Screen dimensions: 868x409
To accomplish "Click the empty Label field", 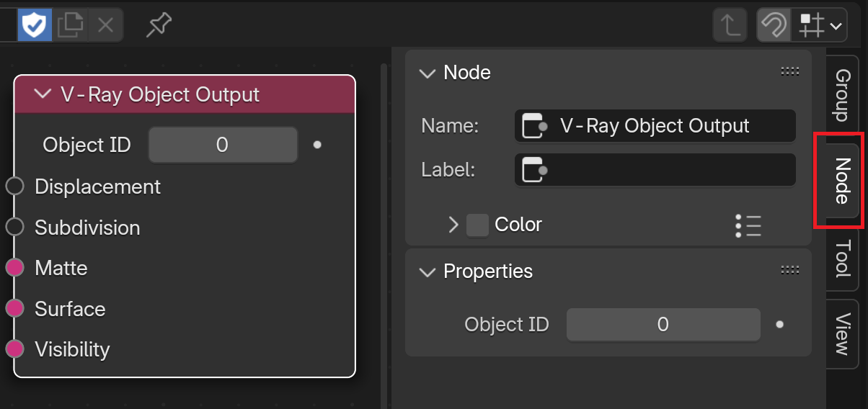I will point(655,170).
